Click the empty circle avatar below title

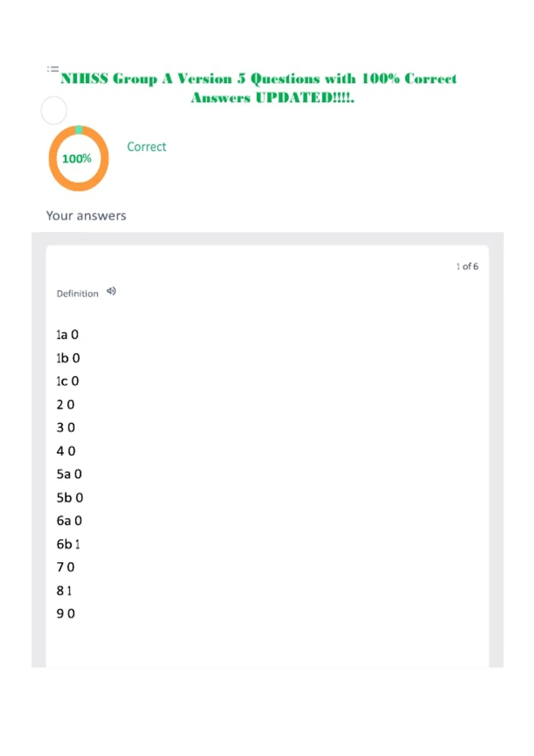coord(54,110)
